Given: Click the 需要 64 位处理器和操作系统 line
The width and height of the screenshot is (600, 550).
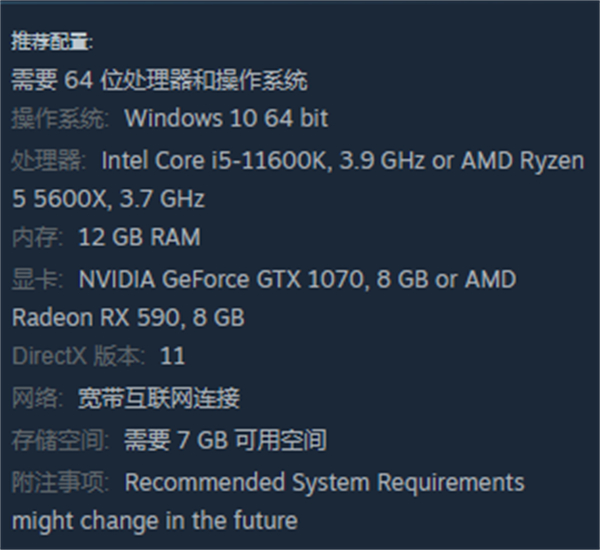Looking at the screenshot, I should pos(160,80).
